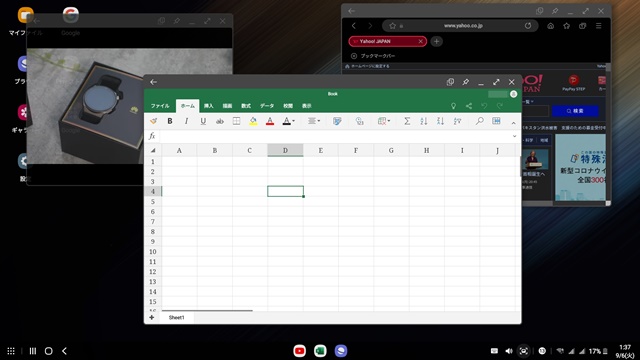Apply yellow fill color in Excel

(x=253, y=121)
